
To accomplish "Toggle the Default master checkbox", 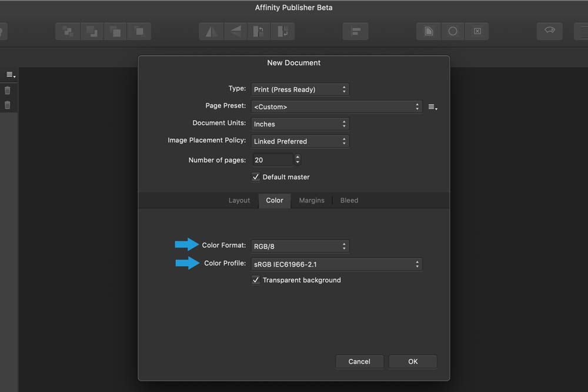I will click(x=256, y=177).
